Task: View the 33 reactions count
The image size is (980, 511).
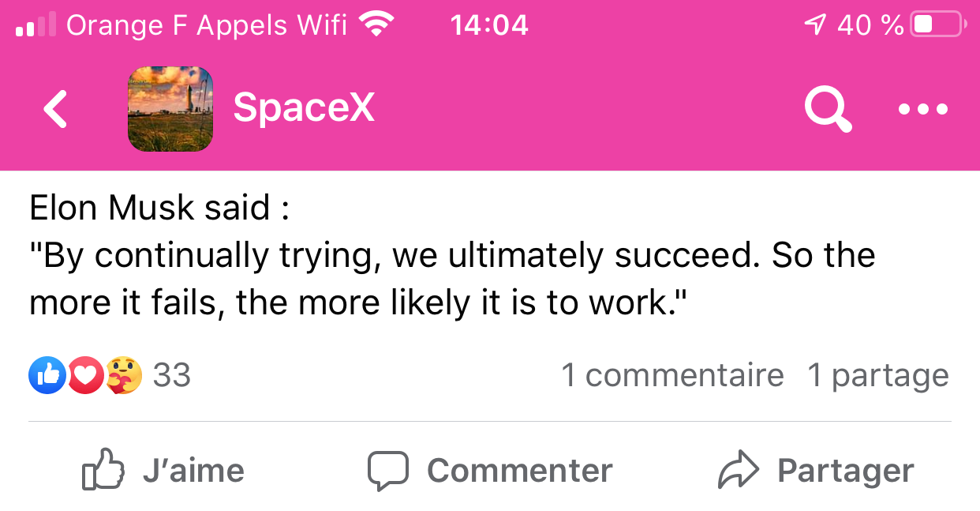Action: [x=172, y=375]
